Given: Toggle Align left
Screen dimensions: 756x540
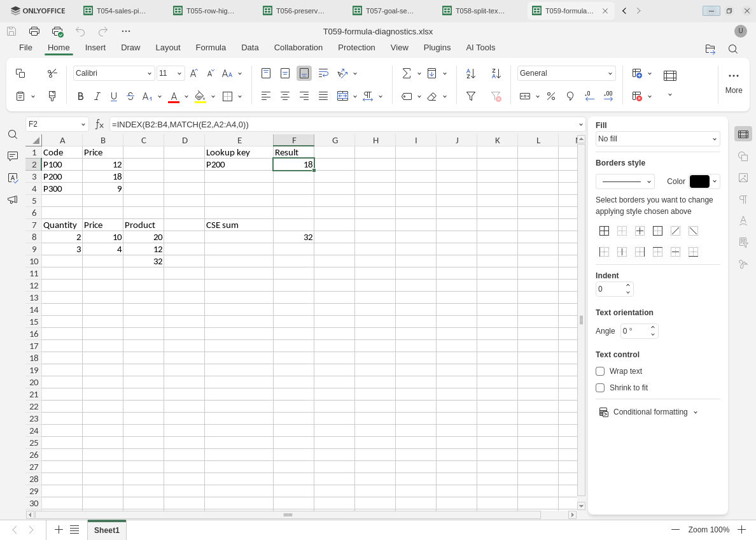Looking at the screenshot, I should tap(265, 97).
